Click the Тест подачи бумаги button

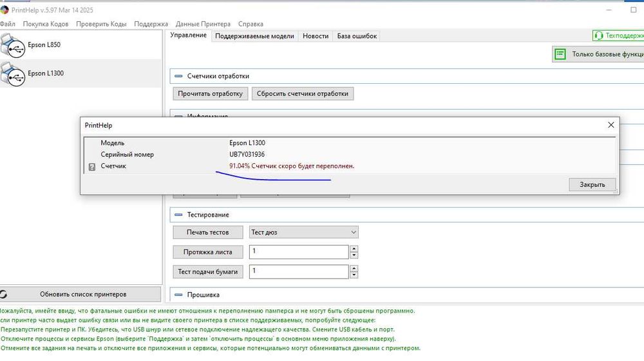(x=208, y=272)
